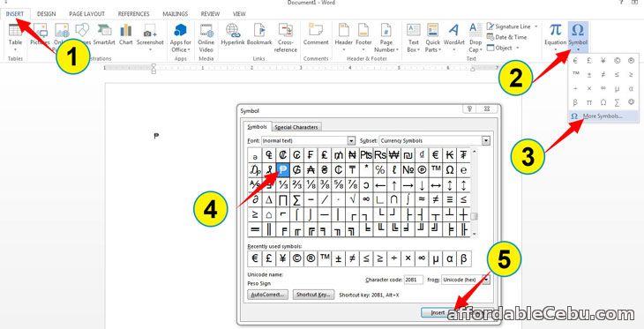Open the Equation tool
Image resolution: width=644 pixels, height=329 pixels.
[x=555, y=37]
